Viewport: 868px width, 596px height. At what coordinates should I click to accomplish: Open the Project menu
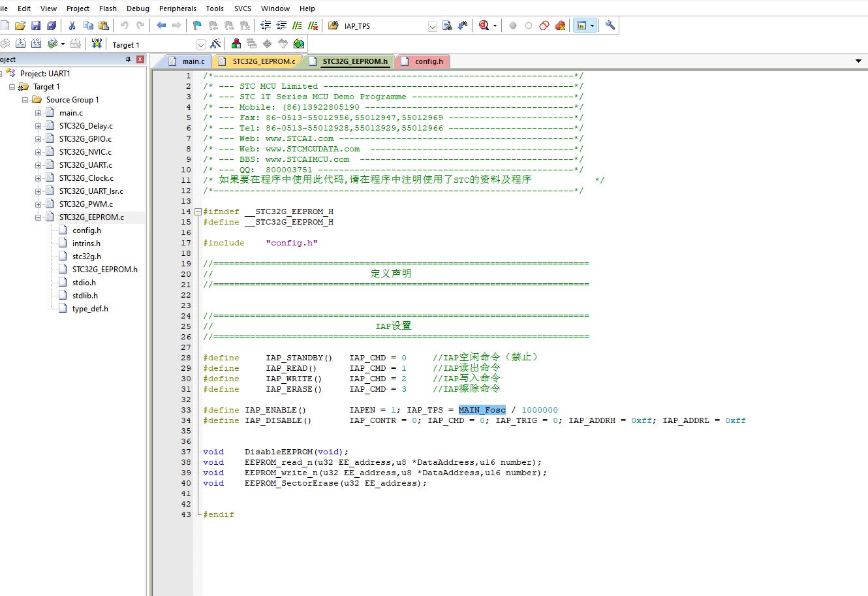coord(78,8)
